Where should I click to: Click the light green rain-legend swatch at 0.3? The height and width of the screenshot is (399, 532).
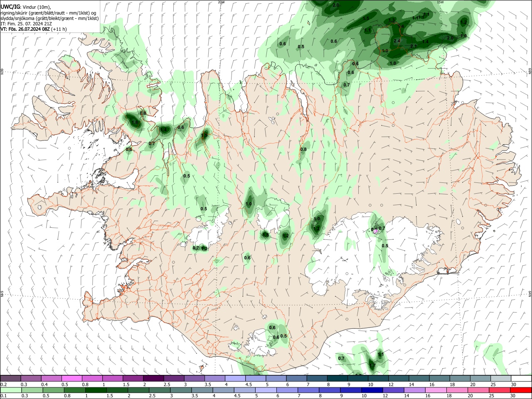point(32,390)
